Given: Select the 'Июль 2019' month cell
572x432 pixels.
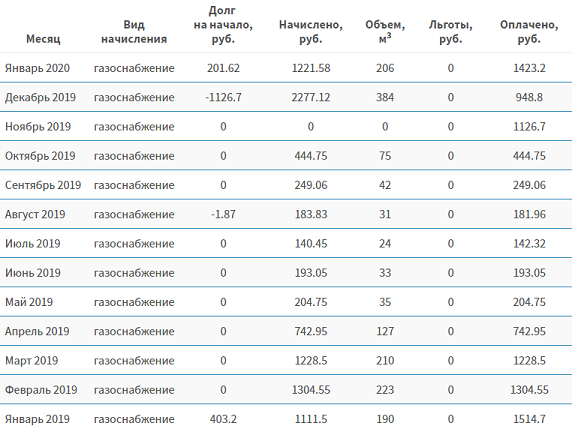Looking at the screenshot, I should pos(33,243).
